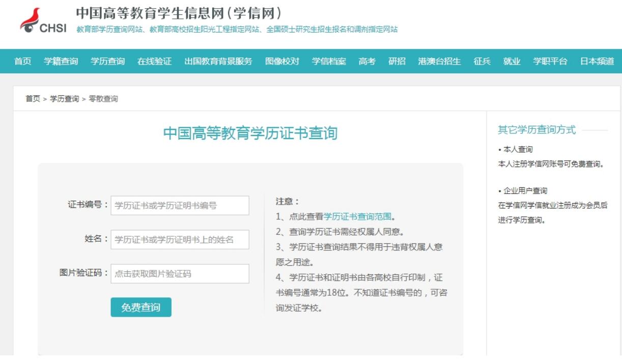Open the 学历证书查询范围 link
This screenshot has height=364, width=622.
(357, 216)
